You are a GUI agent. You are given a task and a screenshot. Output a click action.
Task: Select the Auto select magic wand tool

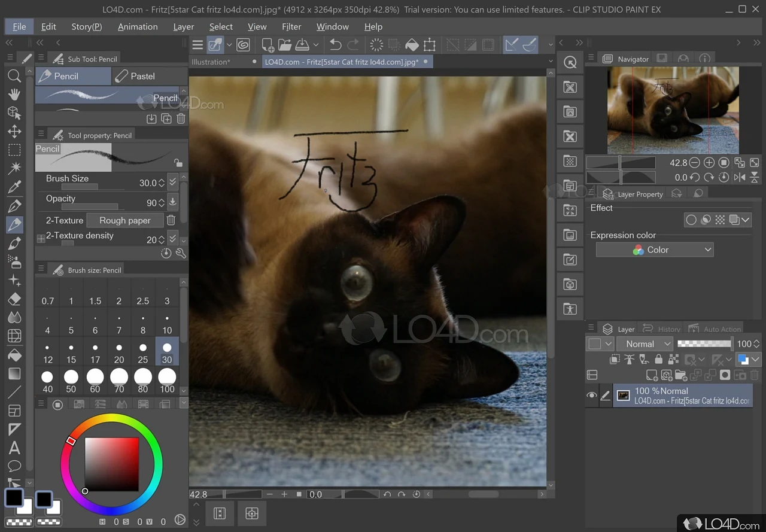coord(14,169)
